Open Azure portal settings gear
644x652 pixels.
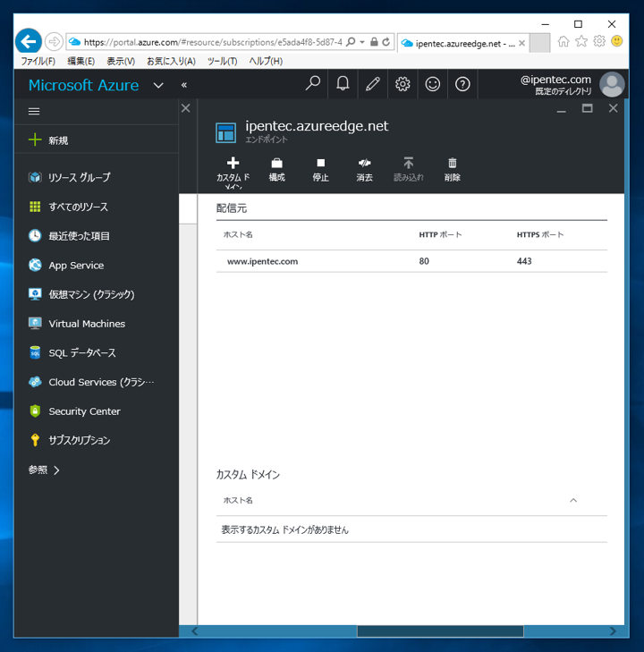[402, 84]
